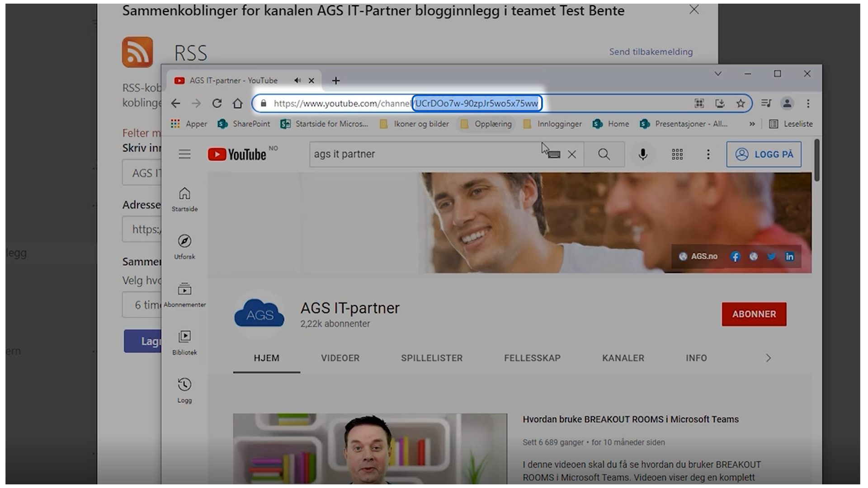Go back with the browser back arrow
The image size is (868, 488).
point(175,103)
